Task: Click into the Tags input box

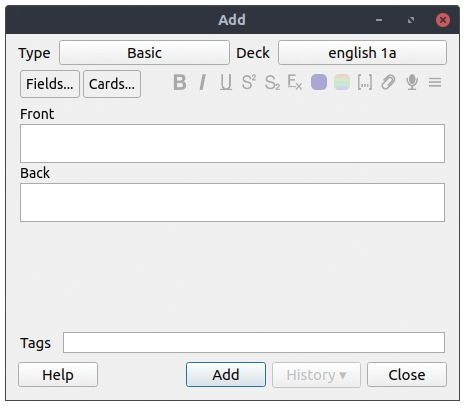Action: [x=254, y=342]
